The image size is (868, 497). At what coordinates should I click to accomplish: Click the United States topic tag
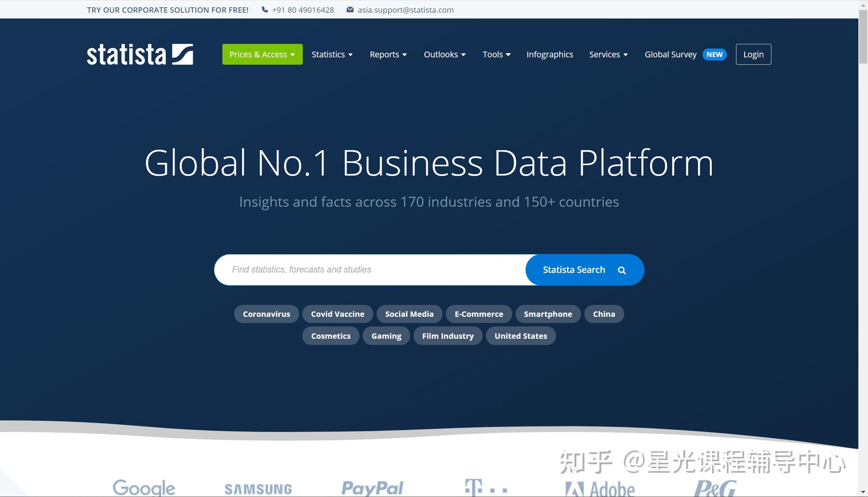(521, 336)
